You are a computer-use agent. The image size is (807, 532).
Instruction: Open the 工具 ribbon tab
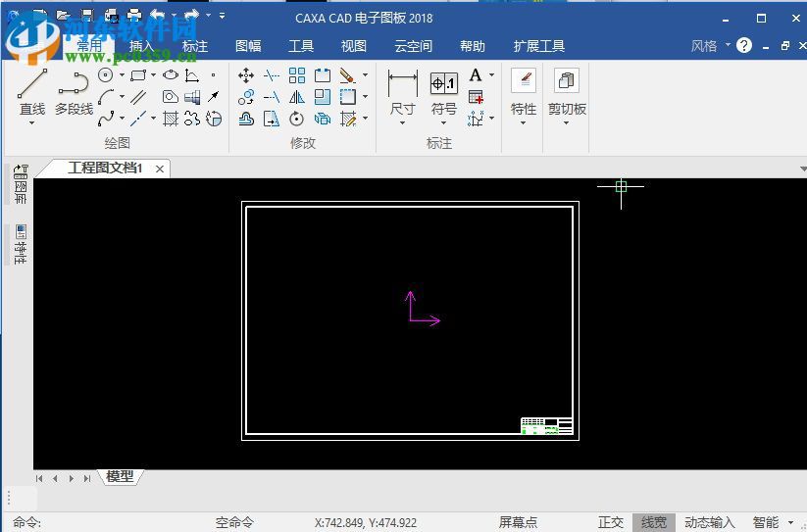[301, 46]
